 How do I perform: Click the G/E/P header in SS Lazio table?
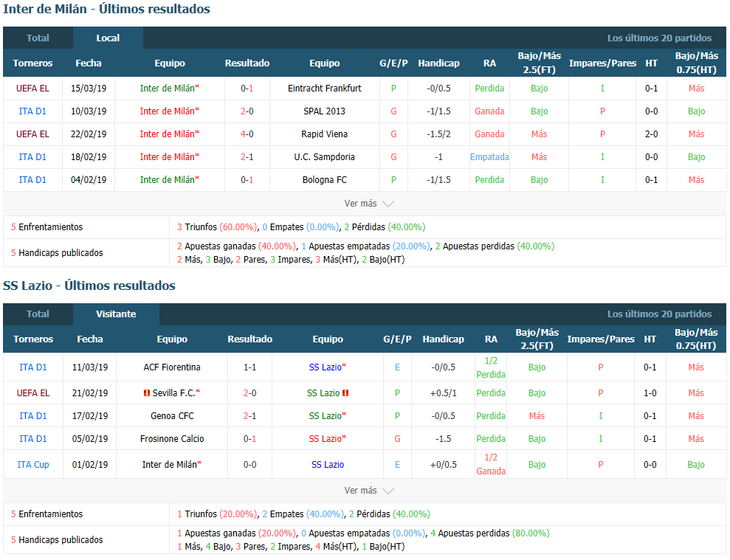[397, 339]
